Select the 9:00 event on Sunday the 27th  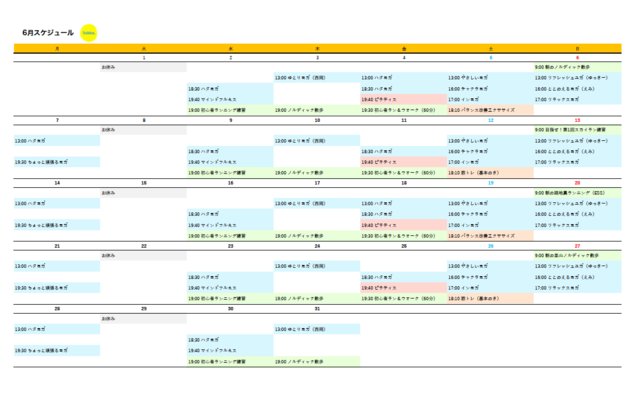[578, 256]
